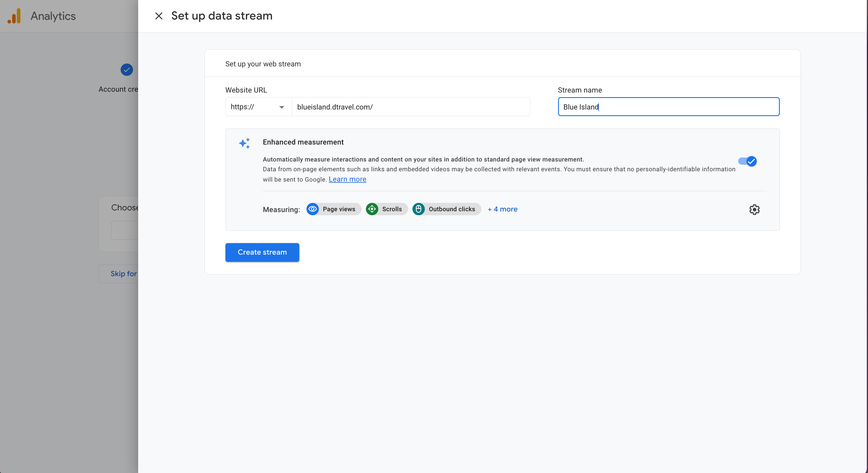Viewport: 868px width, 473px height.
Task: Click the Website URL label
Action: [246, 90]
